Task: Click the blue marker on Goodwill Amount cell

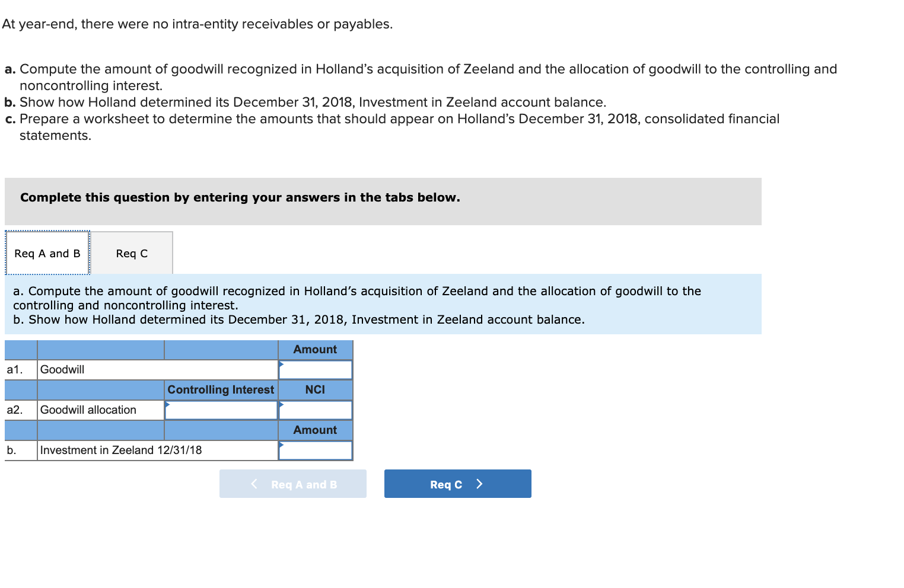Action: click(281, 363)
